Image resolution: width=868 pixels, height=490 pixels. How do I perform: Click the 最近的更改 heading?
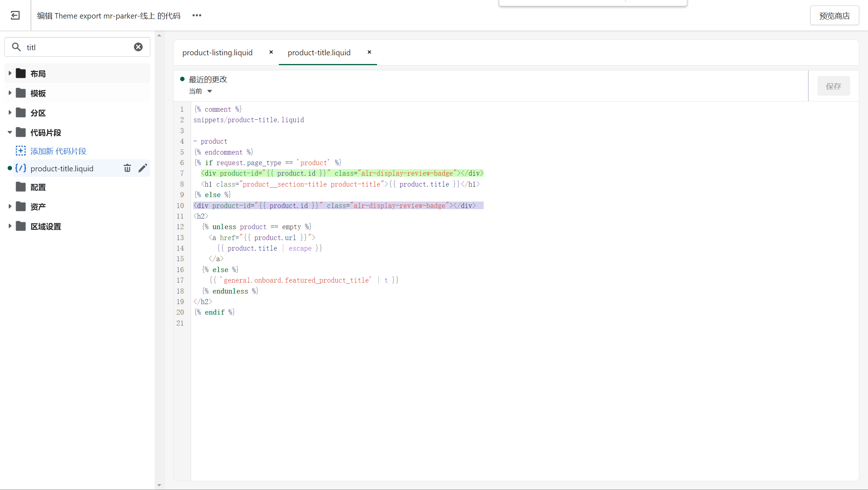tap(208, 79)
